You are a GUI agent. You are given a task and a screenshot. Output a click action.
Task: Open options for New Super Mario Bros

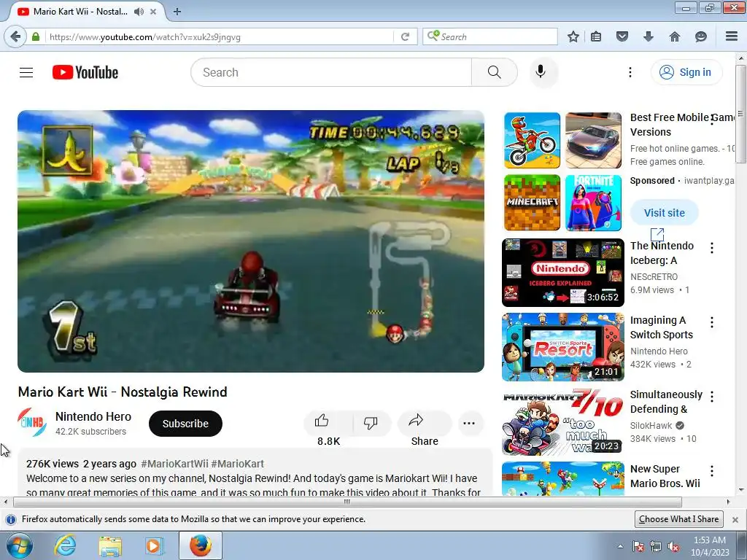tap(712, 471)
